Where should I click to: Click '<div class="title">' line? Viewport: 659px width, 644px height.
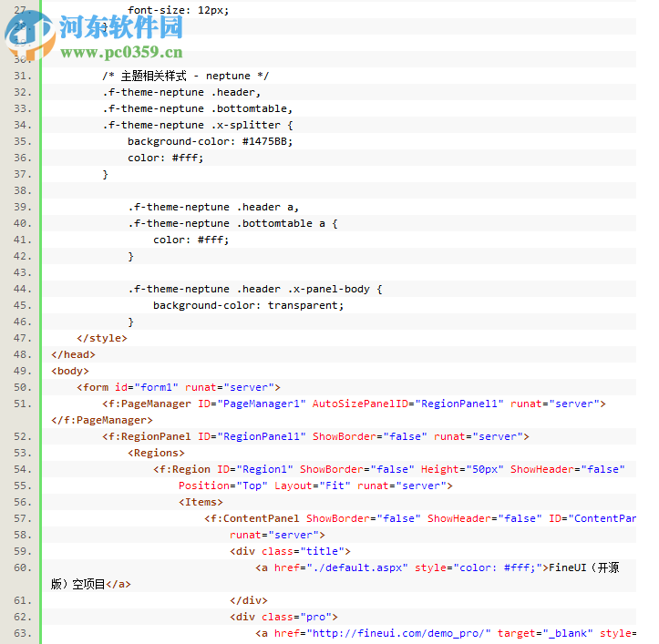(290, 551)
